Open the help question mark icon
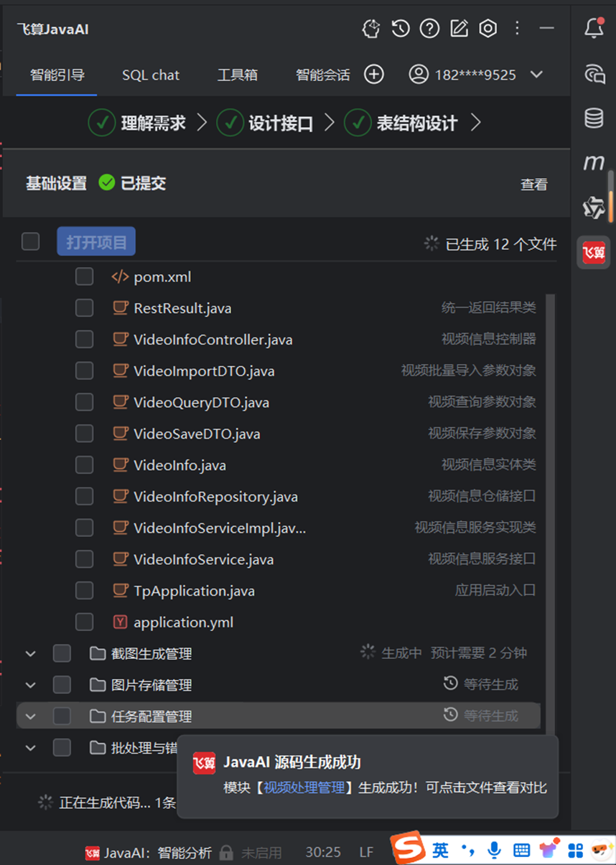Image resolution: width=616 pixels, height=865 pixels. pyautogui.click(x=429, y=29)
